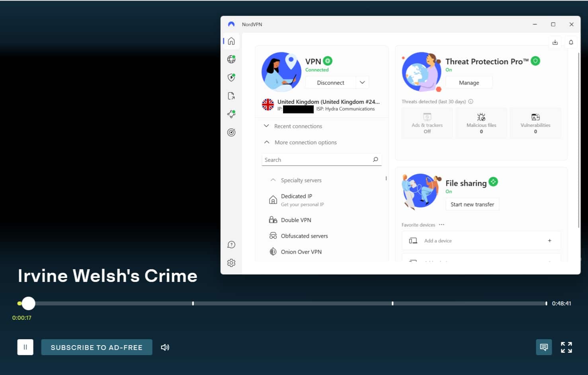Open the notifications bell in NordVPN

[x=571, y=42]
